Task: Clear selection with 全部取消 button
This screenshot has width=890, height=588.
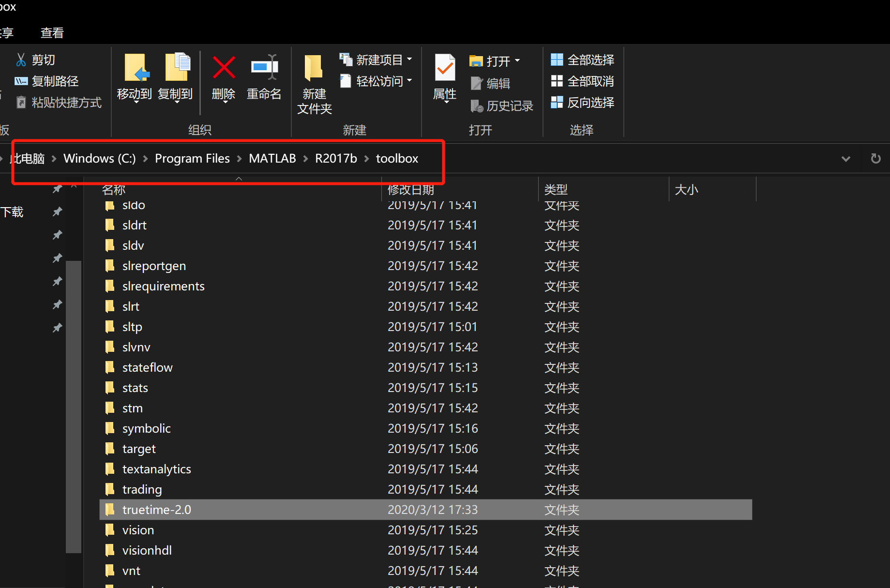Action: point(558,81)
